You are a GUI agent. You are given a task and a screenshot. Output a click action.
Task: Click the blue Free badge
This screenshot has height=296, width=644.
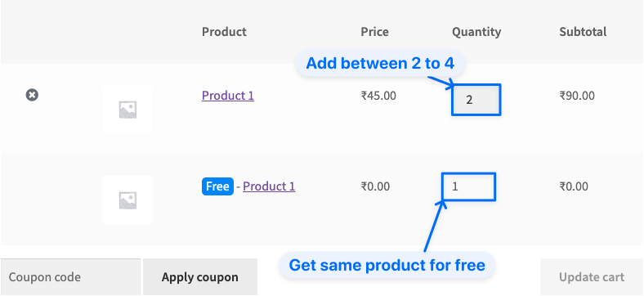coord(217,186)
